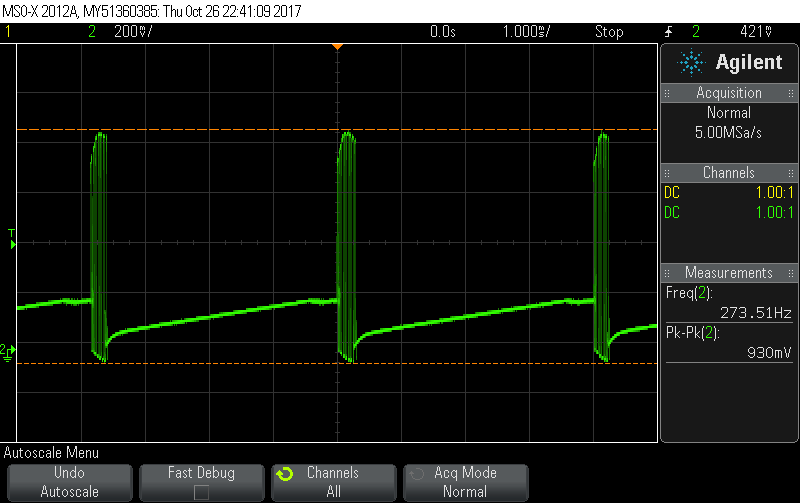Click the Agilent logo starburst icon
The width and height of the screenshot is (800, 503).
[691, 62]
